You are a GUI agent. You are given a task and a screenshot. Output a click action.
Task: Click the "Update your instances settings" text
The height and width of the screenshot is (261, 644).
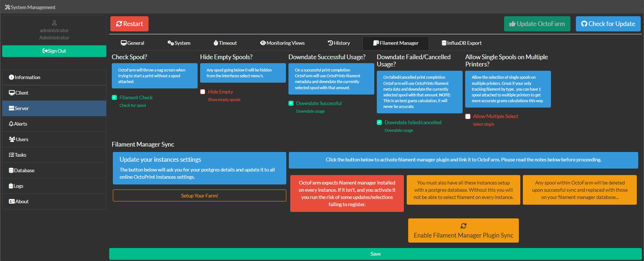point(160,160)
